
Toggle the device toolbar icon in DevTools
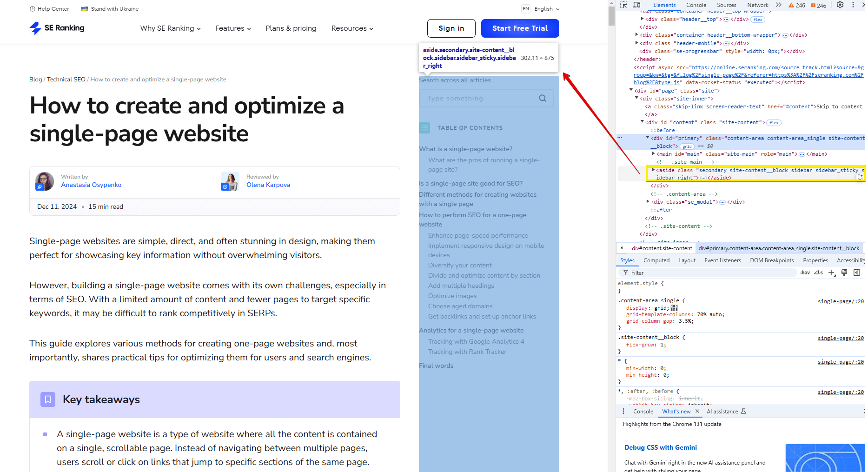pyautogui.click(x=636, y=5)
